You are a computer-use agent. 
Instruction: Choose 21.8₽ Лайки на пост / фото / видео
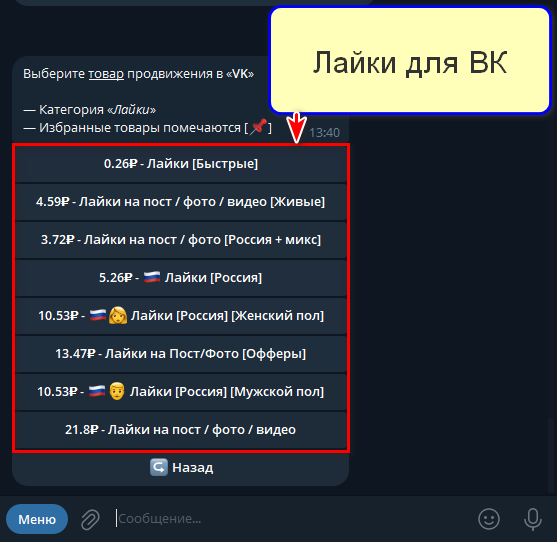click(x=181, y=430)
